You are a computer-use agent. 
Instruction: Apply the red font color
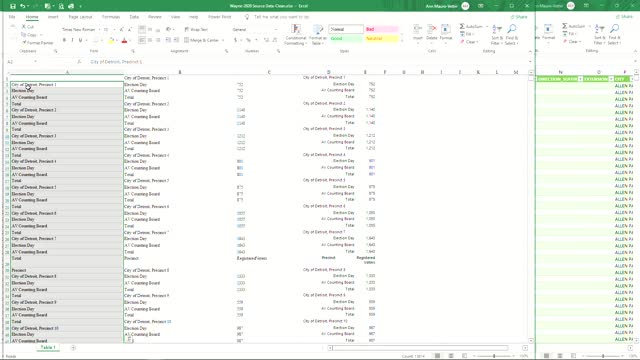(124, 40)
